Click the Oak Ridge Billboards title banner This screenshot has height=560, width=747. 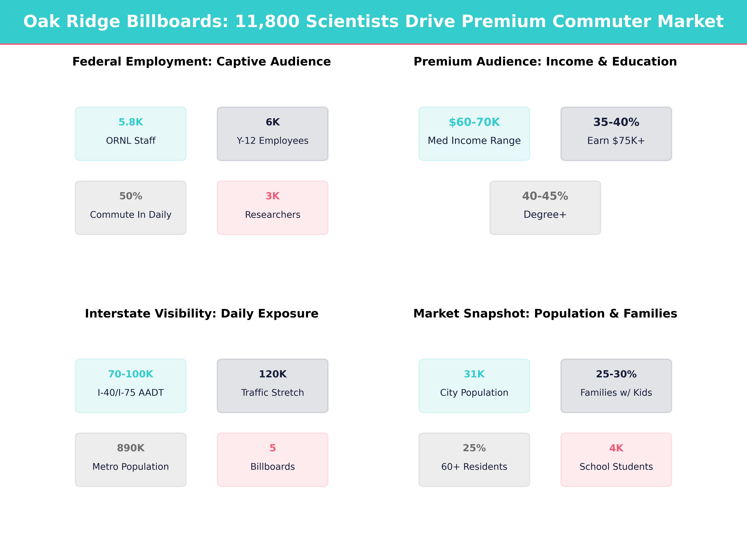(x=373, y=21)
